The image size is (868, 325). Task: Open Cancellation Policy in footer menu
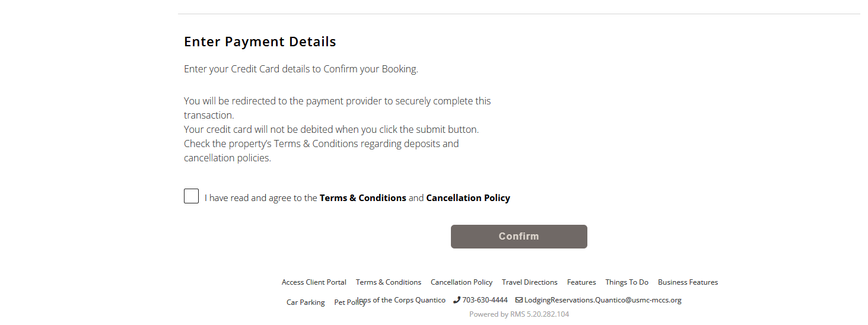[x=461, y=282]
